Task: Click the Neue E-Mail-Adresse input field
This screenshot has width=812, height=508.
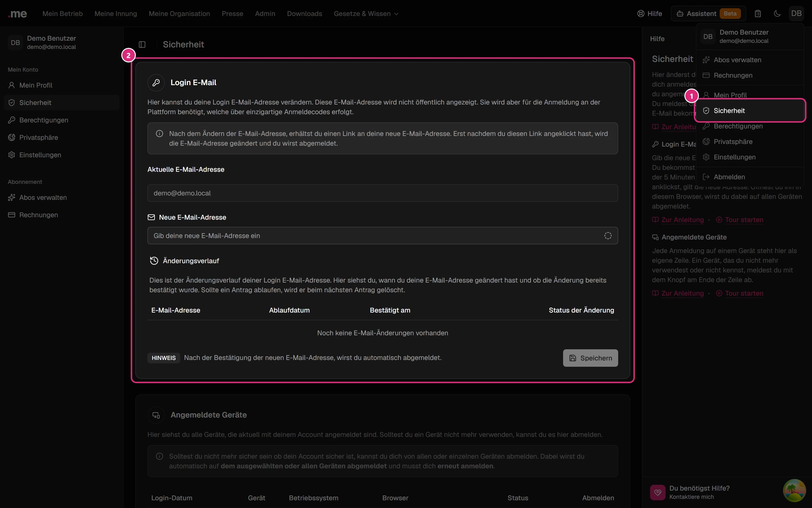Action: pos(383,236)
